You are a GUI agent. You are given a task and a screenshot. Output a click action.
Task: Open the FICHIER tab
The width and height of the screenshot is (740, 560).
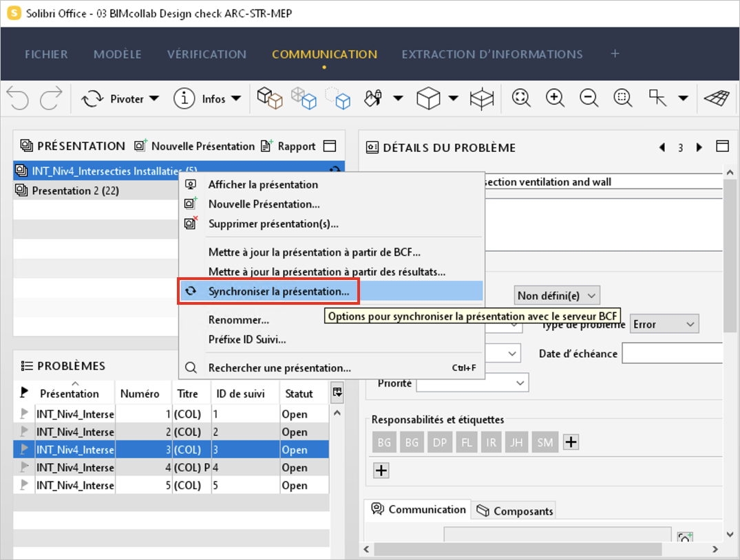(x=46, y=54)
